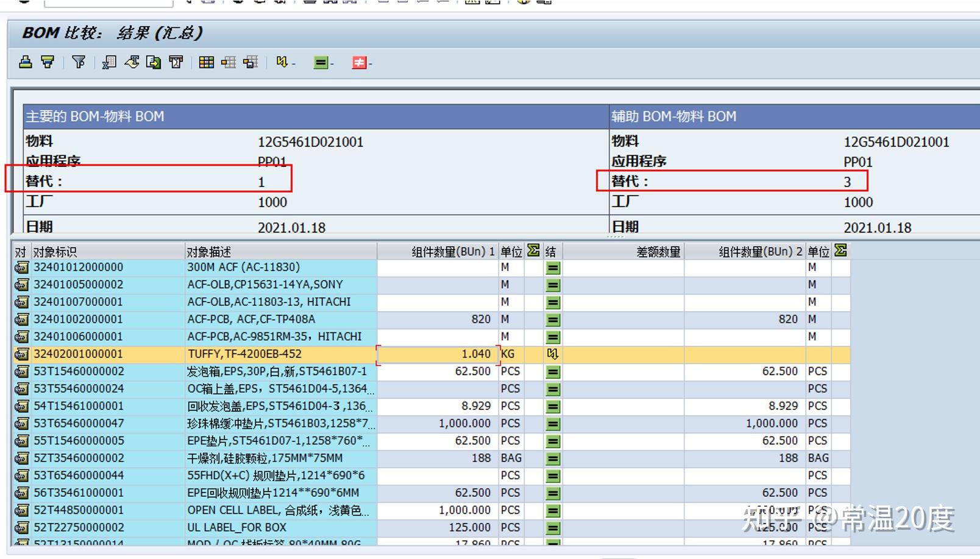Viewport: 980px width, 559px height.
Task: Show identical items via green equals icon
Action: point(321,63)
